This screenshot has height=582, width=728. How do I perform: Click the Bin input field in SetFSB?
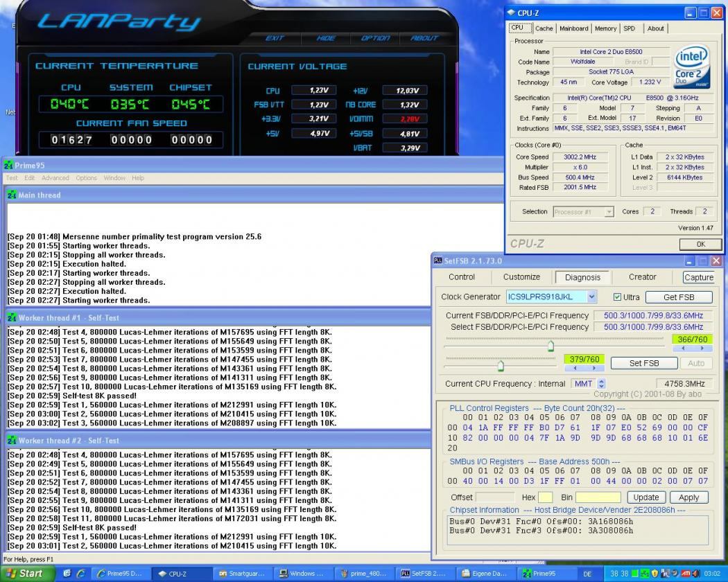point(598,497)
